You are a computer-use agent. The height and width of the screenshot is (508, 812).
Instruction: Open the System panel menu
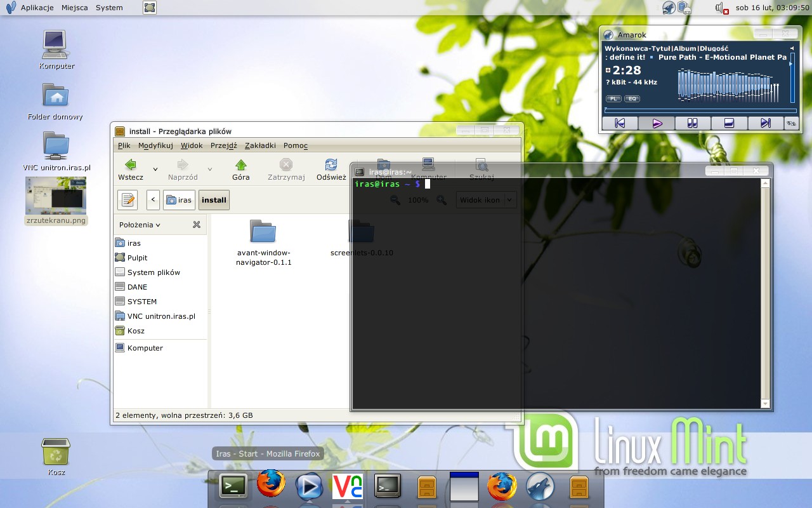pos(109,8)
